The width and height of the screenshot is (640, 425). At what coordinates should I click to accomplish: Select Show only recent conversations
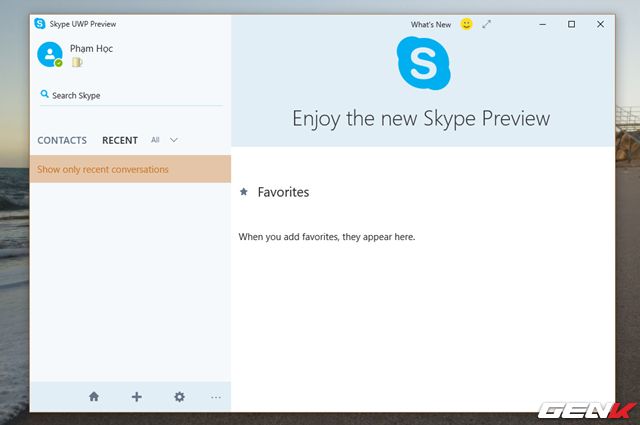click(130, 169)
